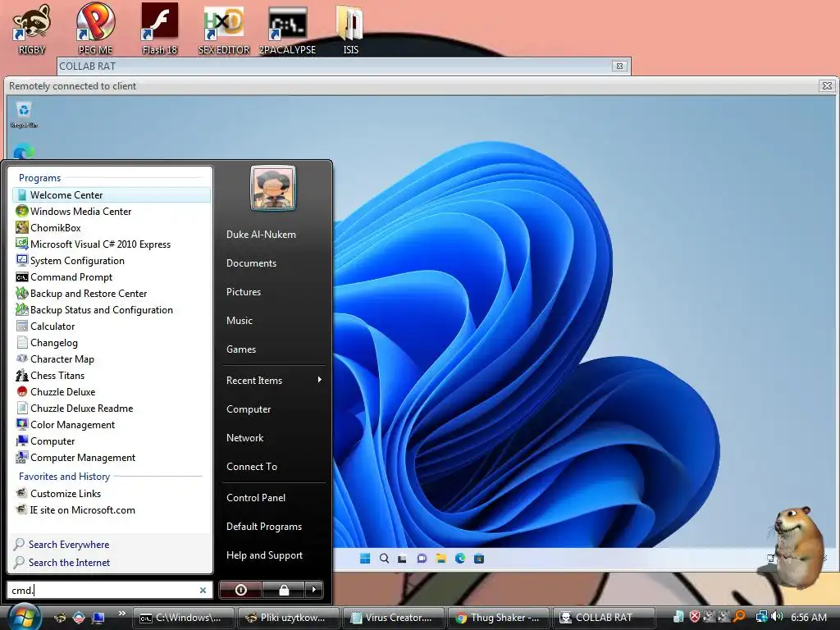The image size is (840, 630).
Task: Open Pictures from the Start menu
Action: click(243, 292)
